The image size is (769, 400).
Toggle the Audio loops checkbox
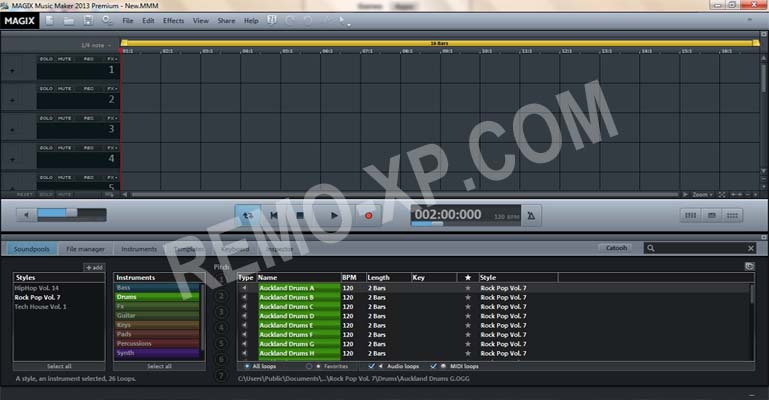click(x=371, y=366)
